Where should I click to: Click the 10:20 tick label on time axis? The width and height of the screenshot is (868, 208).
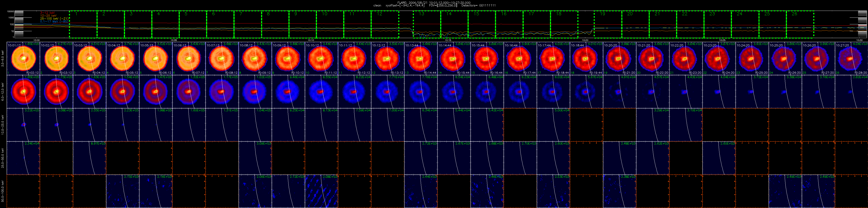pyautogui.click(x=585, y=40)
